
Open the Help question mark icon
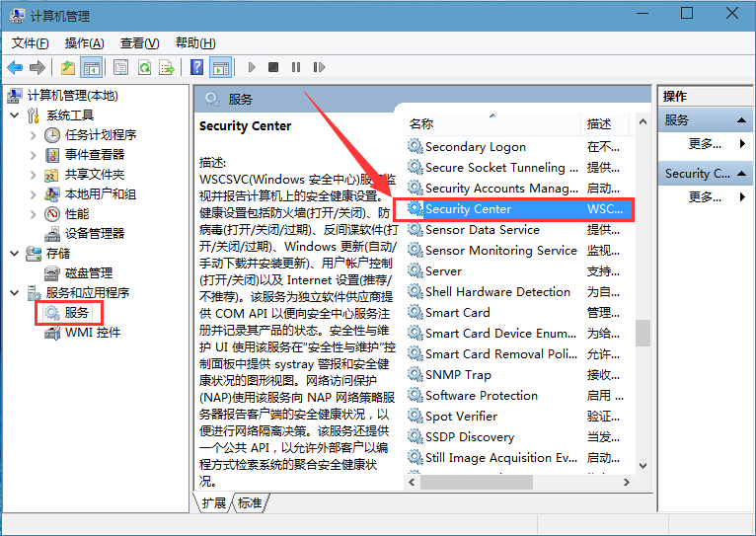[x=196, y=67]
